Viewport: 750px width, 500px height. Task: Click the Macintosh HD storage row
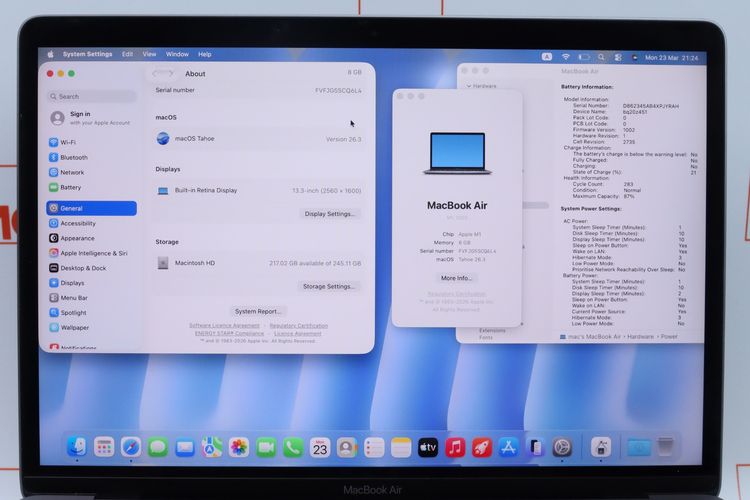click(259, 263)
